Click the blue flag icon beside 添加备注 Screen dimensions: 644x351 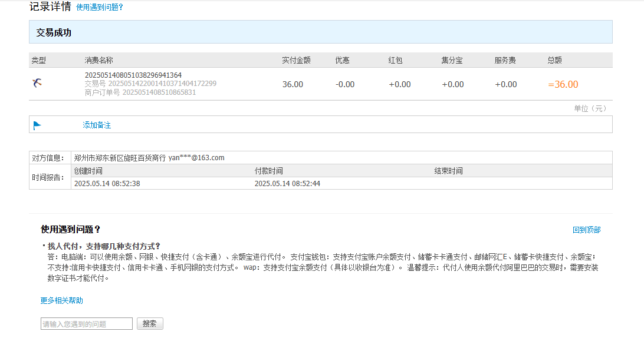(x=37, y=125)
